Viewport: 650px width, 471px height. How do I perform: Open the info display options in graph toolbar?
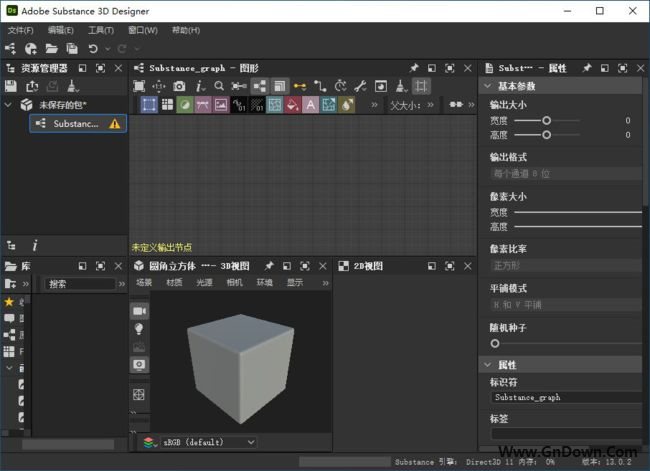click(200, 86)
